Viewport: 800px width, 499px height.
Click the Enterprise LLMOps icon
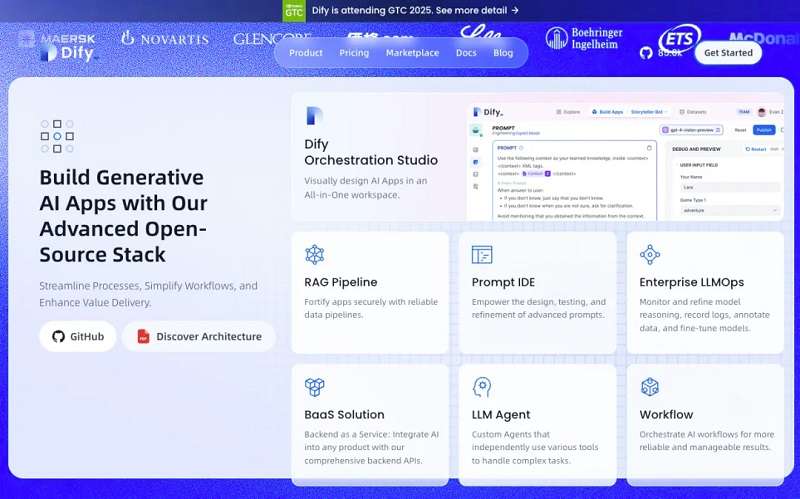(x=649, y=254)
